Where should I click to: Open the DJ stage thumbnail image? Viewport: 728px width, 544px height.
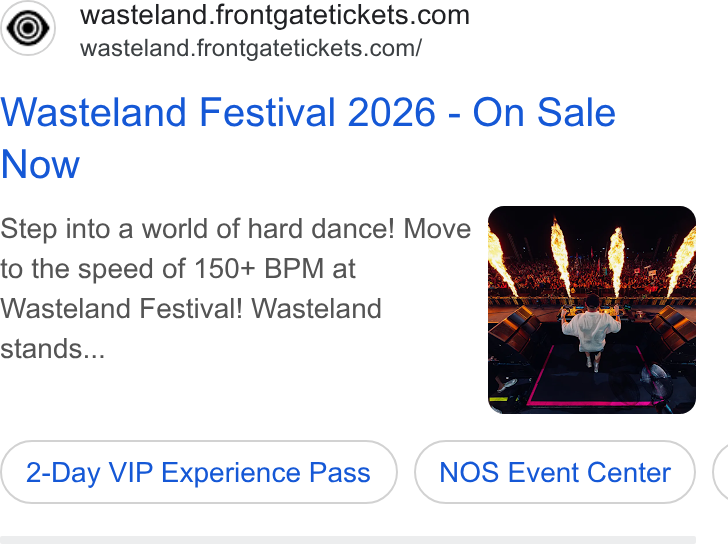click(592, 310)
